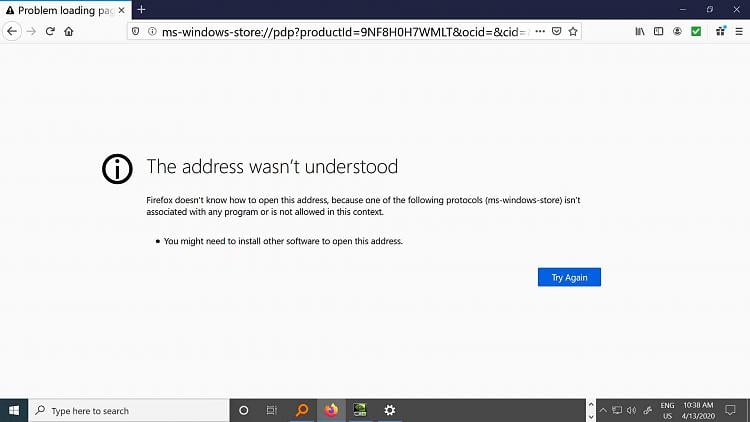Viewport: 750px width, 422px height.
Task: Click the taskbar toolbar scroll up arrow
Action: tap(591, 405)
